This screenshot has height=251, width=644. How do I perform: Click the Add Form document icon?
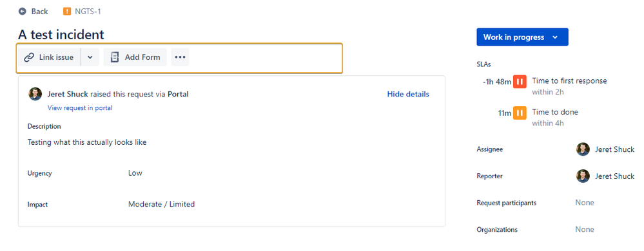tap(115, 57)
